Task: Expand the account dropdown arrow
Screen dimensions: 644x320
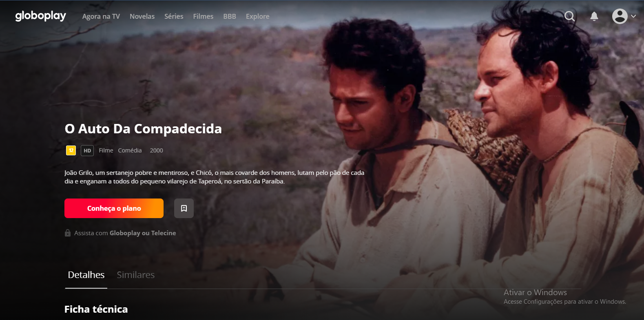Action: (633, 16)
